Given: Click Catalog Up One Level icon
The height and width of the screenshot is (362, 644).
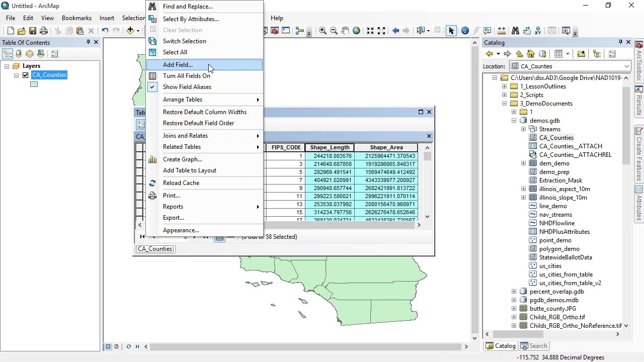Looking at the screenshot, I should click(519, 54).
